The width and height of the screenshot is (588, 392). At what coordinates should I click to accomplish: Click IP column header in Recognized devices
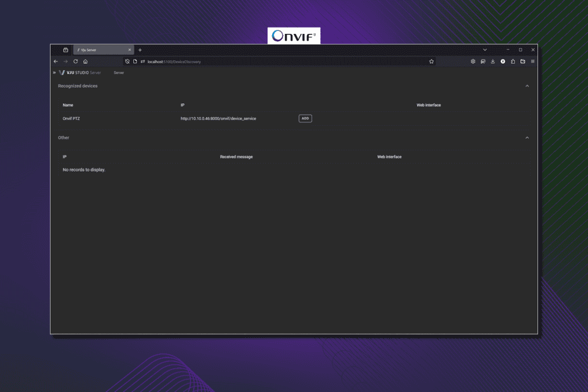[x=183, y=105]
